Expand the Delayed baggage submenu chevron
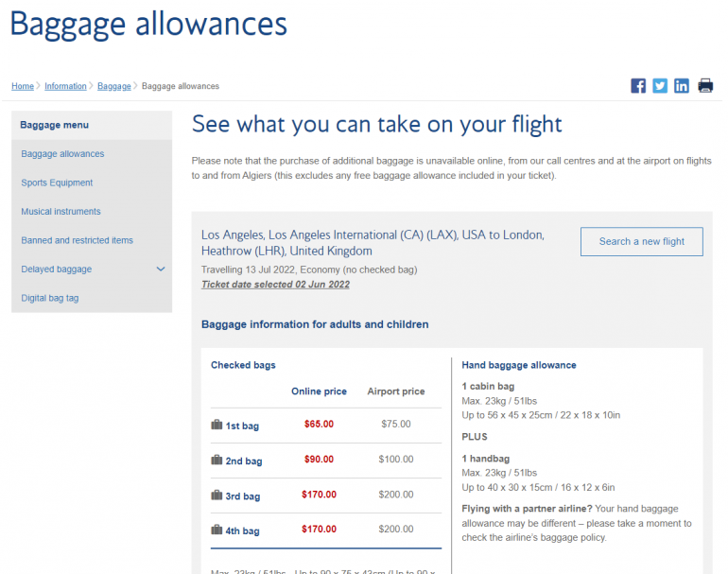 [161, 270]
